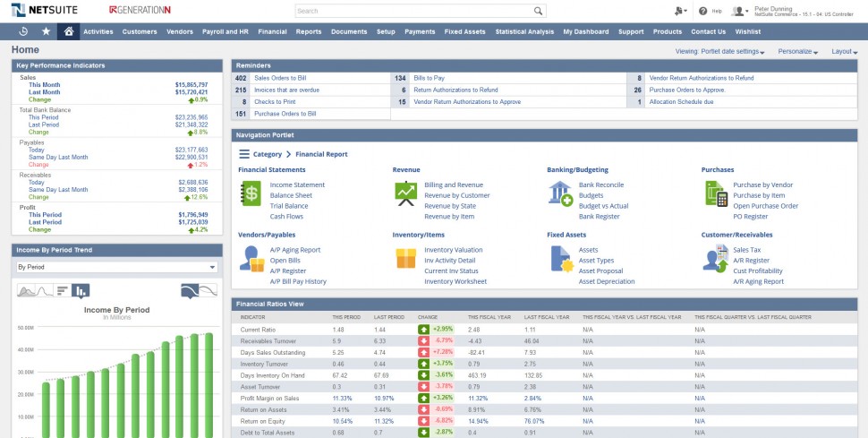Open the Fixed Assets menu
The height and width of the screenshot is (438, 868).
[x=464, y=31]
